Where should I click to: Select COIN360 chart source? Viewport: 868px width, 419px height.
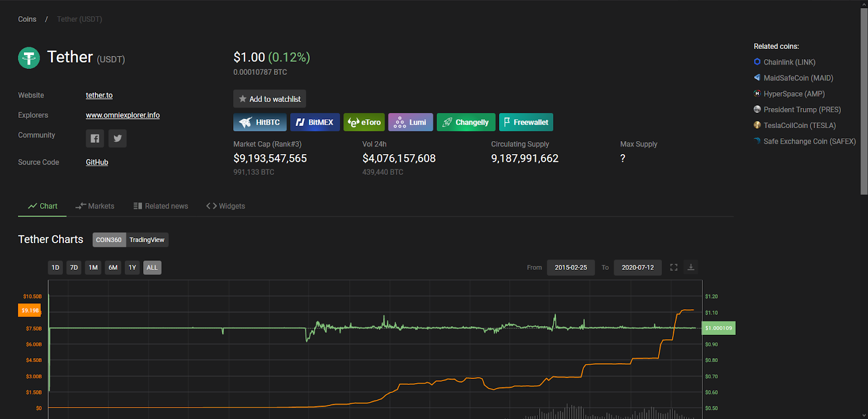[x=109, y=240]
